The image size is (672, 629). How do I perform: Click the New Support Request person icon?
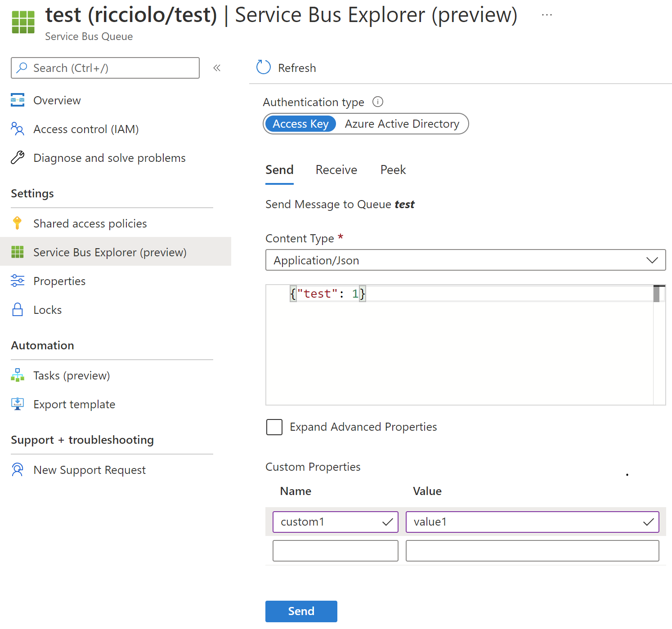[x=18, y=469]
